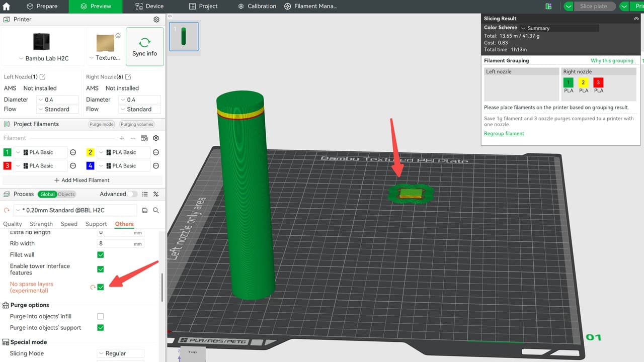644x362 pixels.
Task: Open Slicing Mode Regular dropdown
Action: coord(120,353)
